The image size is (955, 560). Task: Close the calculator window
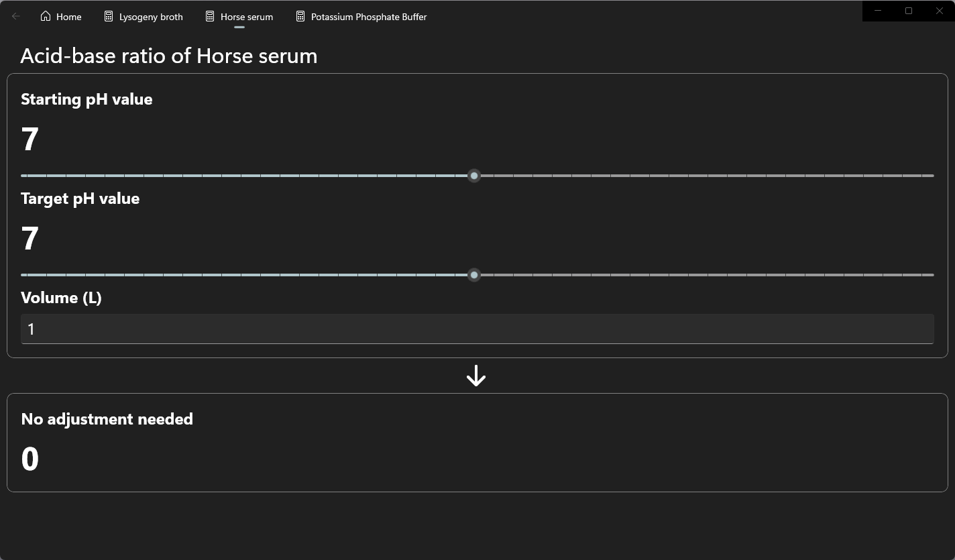click(x=940, y=11)
